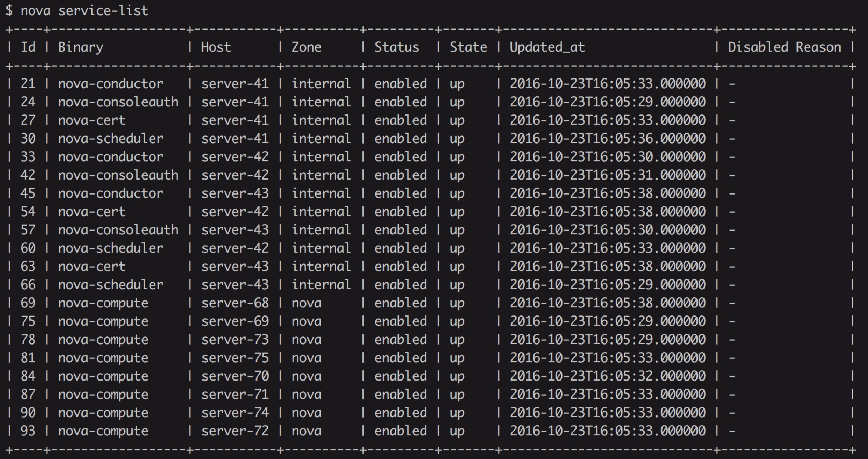Click nova-consoleauth binary in row Id 24
Screen dimensions: 868x459
pyautogui.click(x=118, y=102)
